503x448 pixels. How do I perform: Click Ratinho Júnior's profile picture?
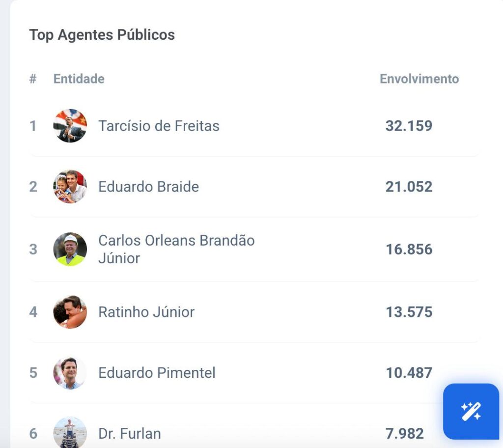(x=70, y=312)
